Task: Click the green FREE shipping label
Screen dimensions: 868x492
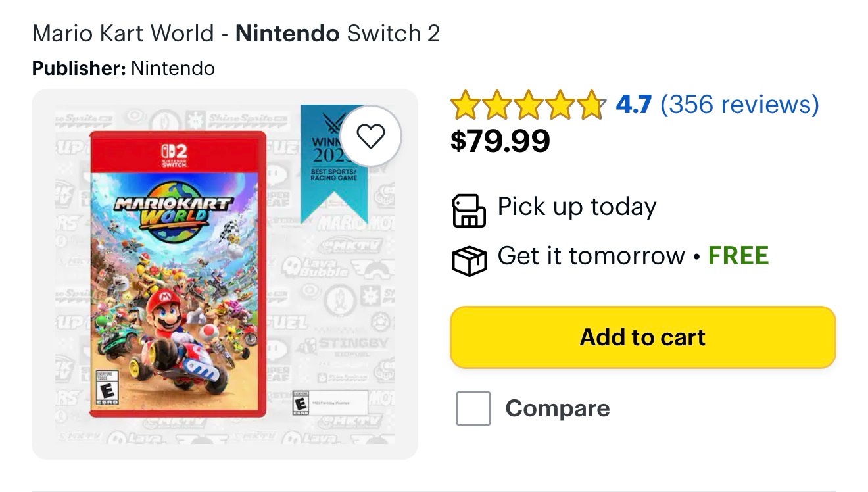Action: 738,256
